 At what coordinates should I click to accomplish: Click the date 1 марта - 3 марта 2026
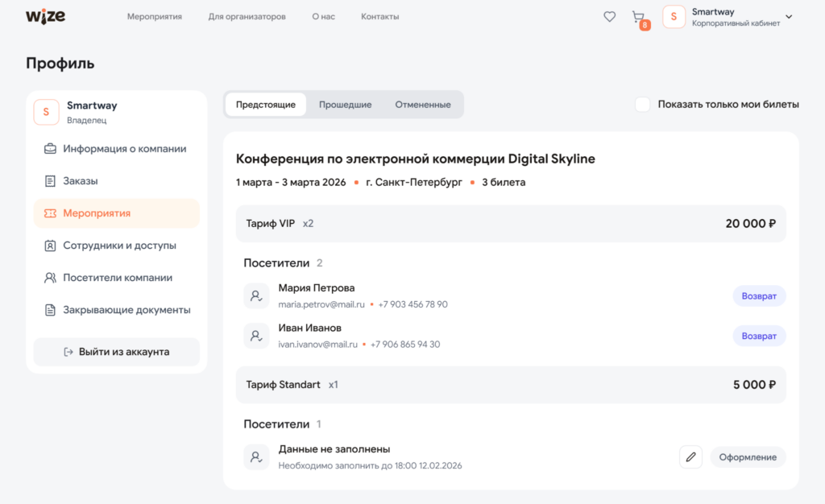coord(290,183)
